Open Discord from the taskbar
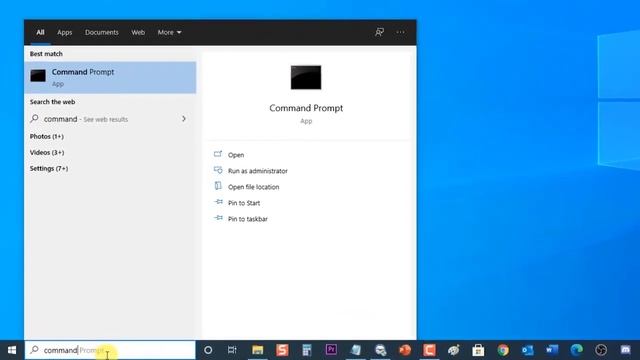Image resolution: width=640 pixels, height=360 pixels. coord(625,350)
